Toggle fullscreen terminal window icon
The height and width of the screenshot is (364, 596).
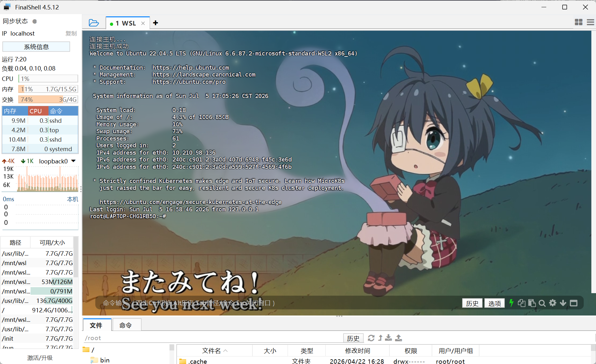574,303
